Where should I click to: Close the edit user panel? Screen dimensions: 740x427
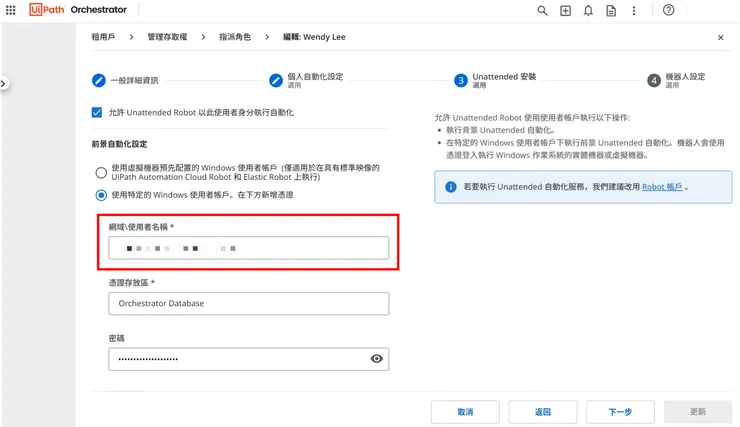tap(721, 37)
